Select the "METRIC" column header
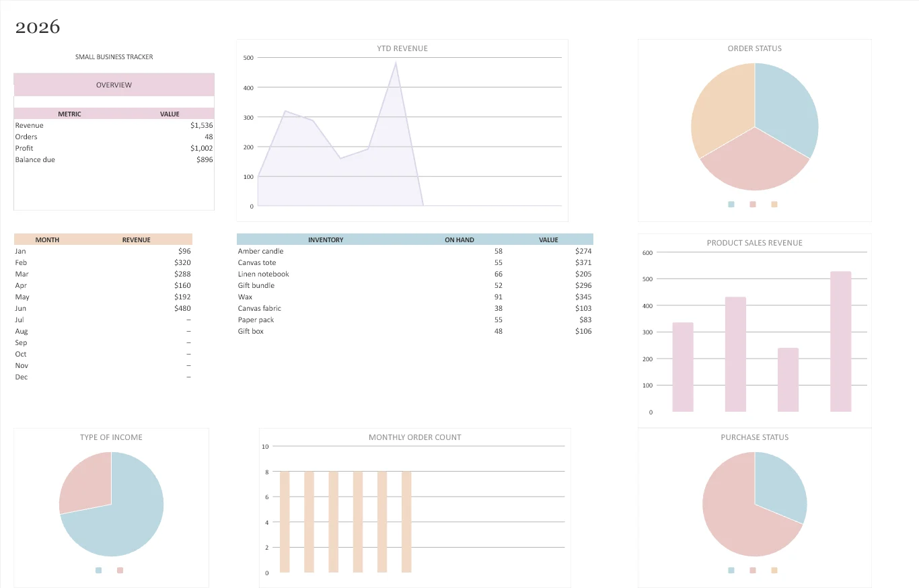 click(x=69, y=114)
